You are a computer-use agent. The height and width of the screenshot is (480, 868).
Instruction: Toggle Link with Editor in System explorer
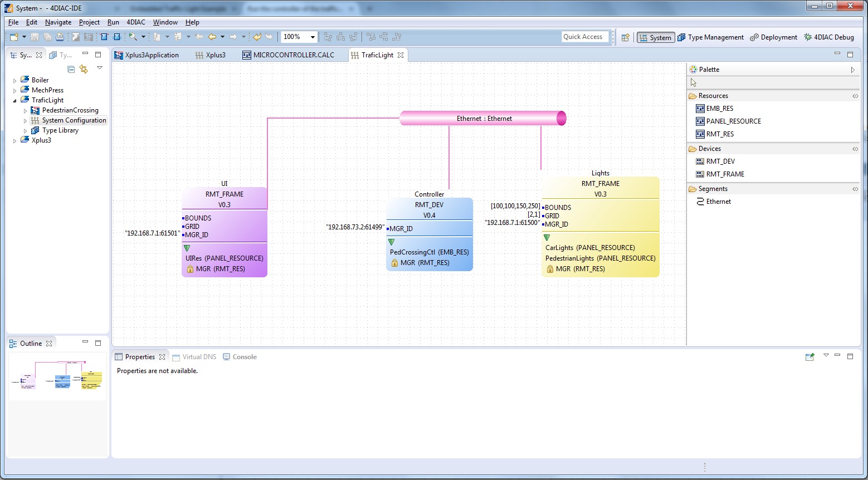click(x=84, y=69)
